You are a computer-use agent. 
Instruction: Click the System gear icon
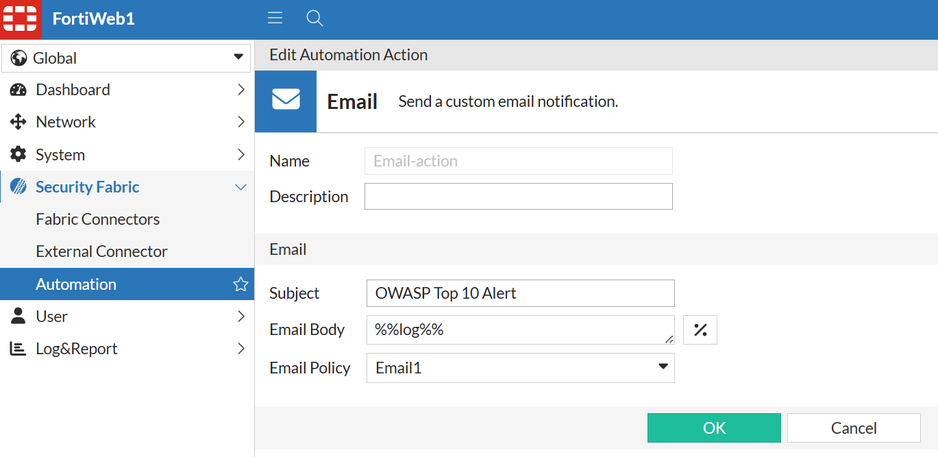tap(18, 155)
